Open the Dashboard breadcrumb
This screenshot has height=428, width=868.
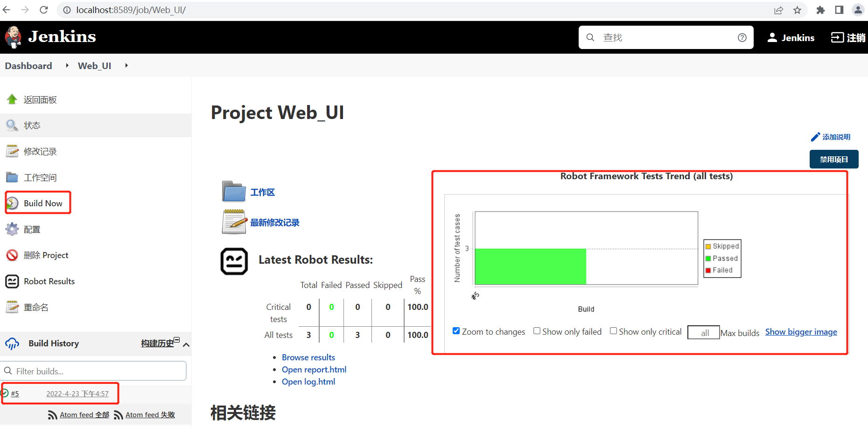coord(28,66)
